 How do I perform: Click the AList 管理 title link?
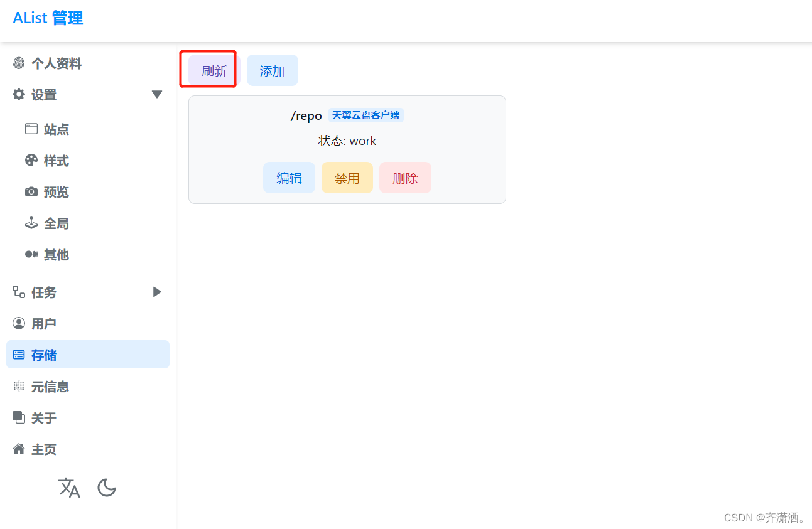pos(48,18)
